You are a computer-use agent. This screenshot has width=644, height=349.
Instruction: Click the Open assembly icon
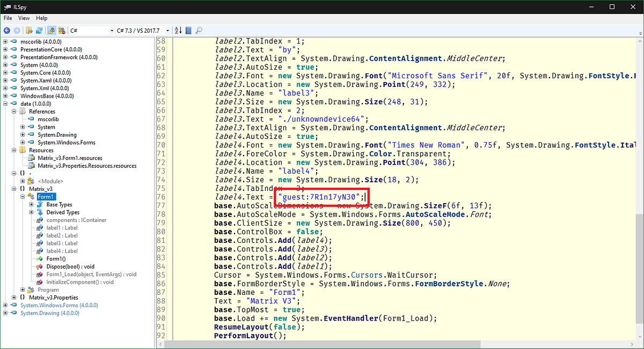[x=30, y=30]
